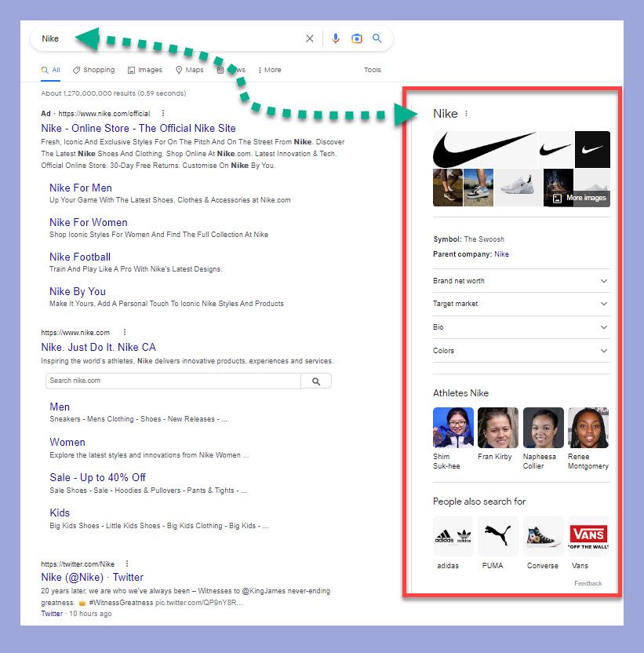Viewport: 644px width, 653px height.
Task: Click the https://www.nike.com URL text
Action: coord(75,332)
